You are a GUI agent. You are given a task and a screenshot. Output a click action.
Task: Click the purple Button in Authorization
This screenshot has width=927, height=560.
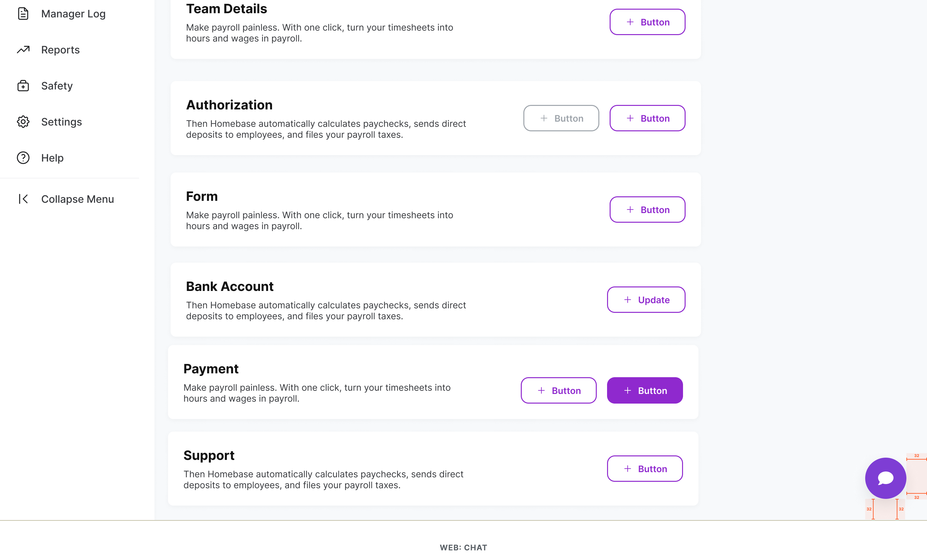click(x=647, y=118)
